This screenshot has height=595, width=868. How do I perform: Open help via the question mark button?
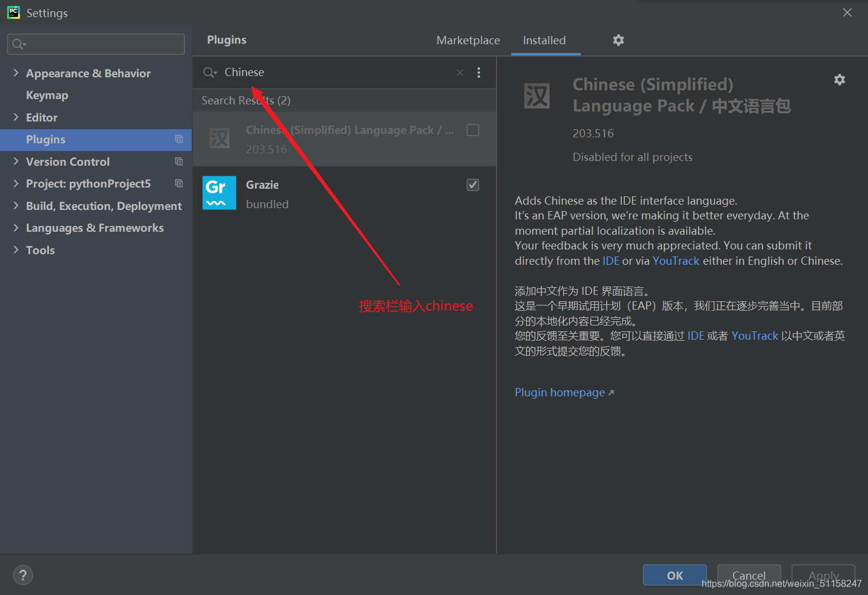[x=23, y=575]
